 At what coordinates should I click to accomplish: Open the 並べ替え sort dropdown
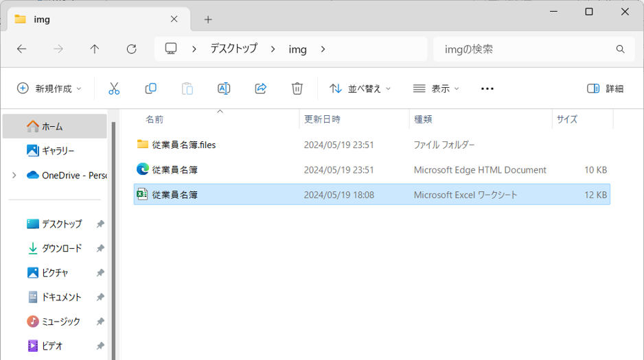[x=360, y=88]
